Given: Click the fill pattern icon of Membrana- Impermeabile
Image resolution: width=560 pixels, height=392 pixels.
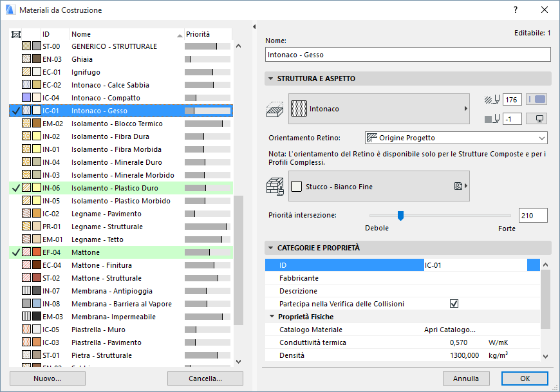Looking at the screenshot, I should pos(26,317).
